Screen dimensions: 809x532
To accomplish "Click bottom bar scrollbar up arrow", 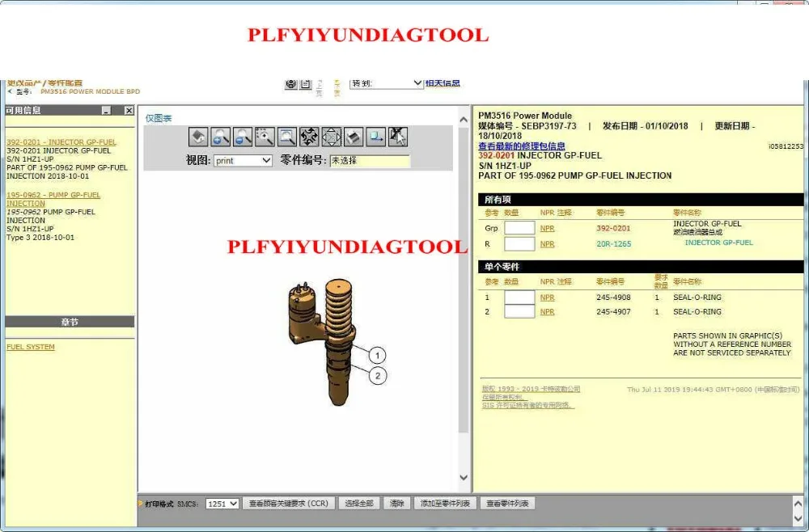I will (798, 503).
